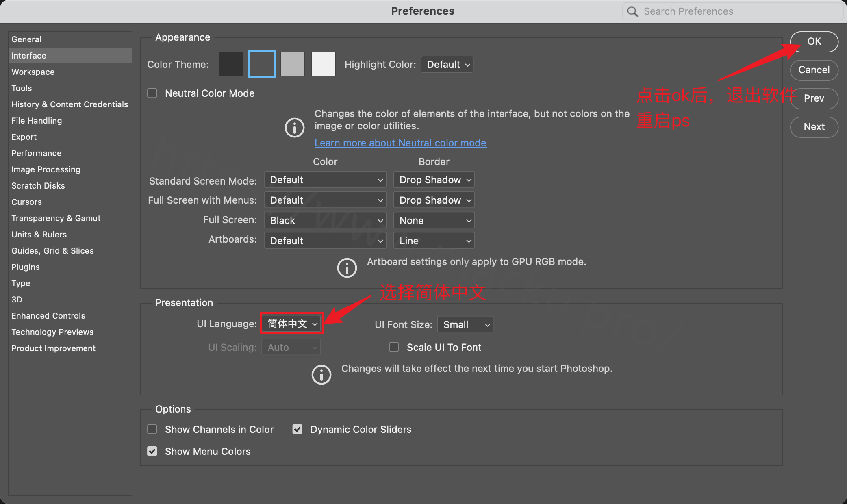Enable Scale UI To Font

coord(394,347)
